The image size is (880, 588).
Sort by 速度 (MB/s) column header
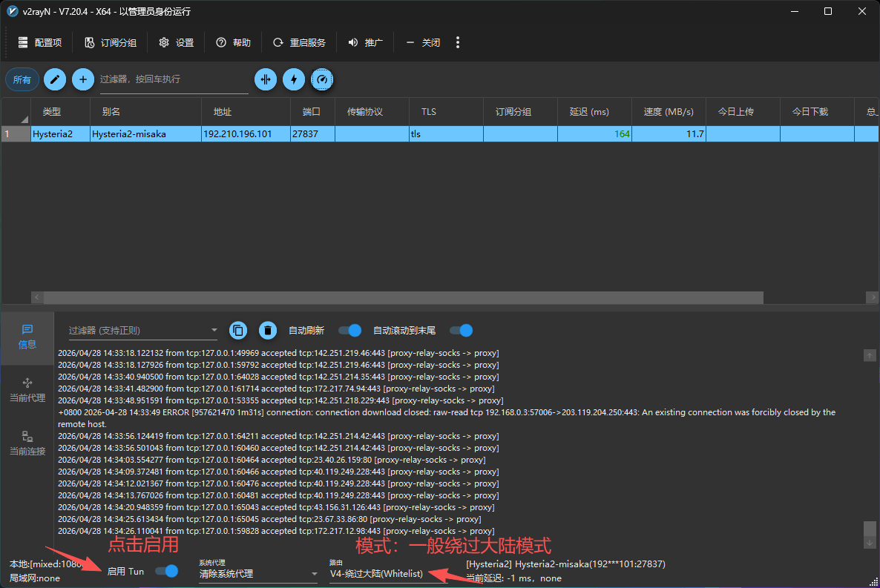[669, 112]
